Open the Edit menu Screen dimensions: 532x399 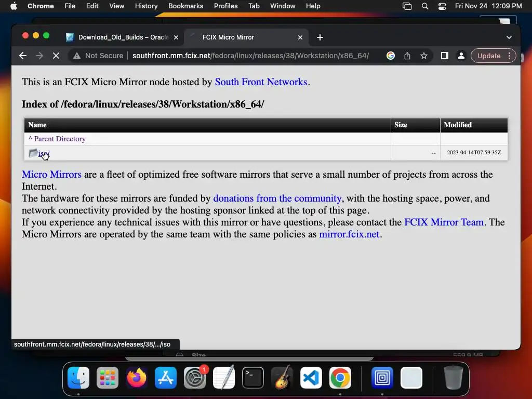(x=92, y=6)
